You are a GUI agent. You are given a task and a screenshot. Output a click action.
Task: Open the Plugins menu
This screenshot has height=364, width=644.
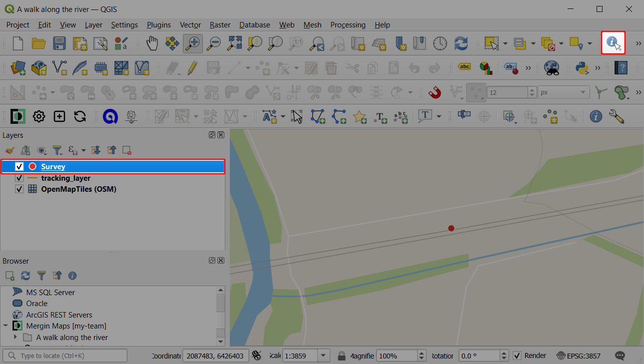[159, 24]
